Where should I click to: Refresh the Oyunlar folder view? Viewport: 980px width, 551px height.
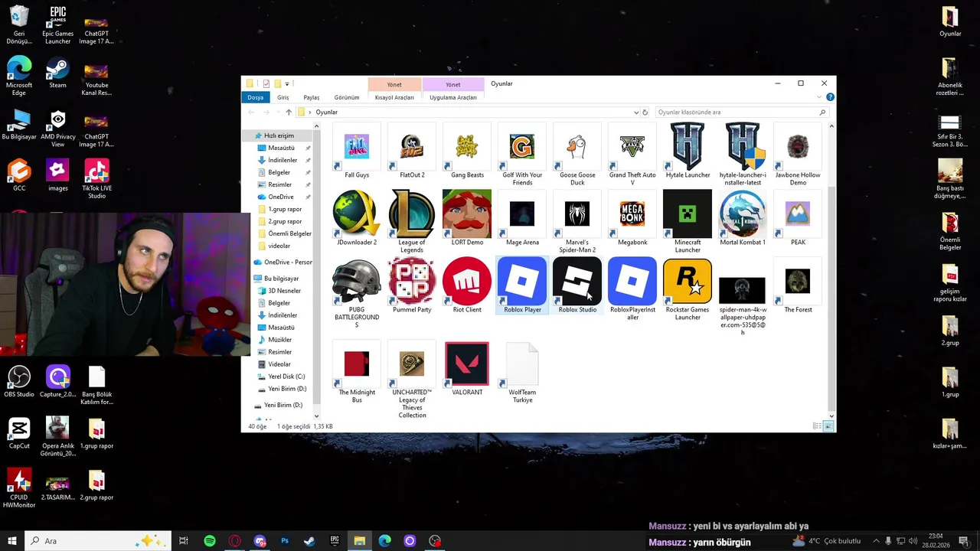(645, 112)
